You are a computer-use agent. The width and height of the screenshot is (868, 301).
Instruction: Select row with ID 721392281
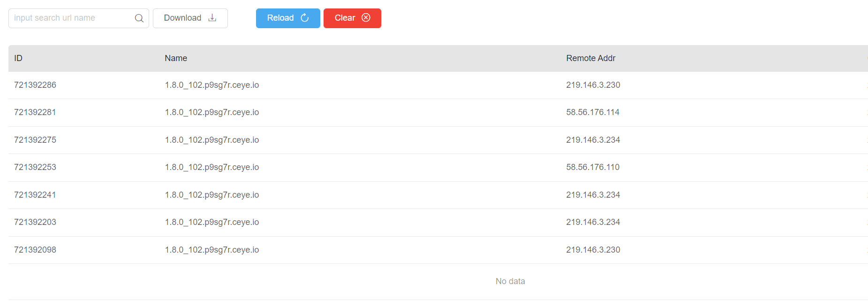click(438, 113)
